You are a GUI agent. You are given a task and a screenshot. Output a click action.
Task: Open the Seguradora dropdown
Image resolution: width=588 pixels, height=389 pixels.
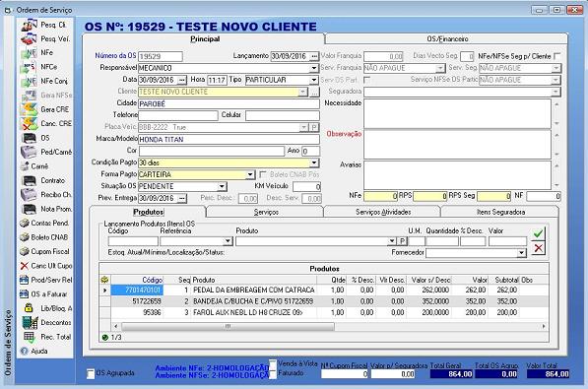pos(555,92)
